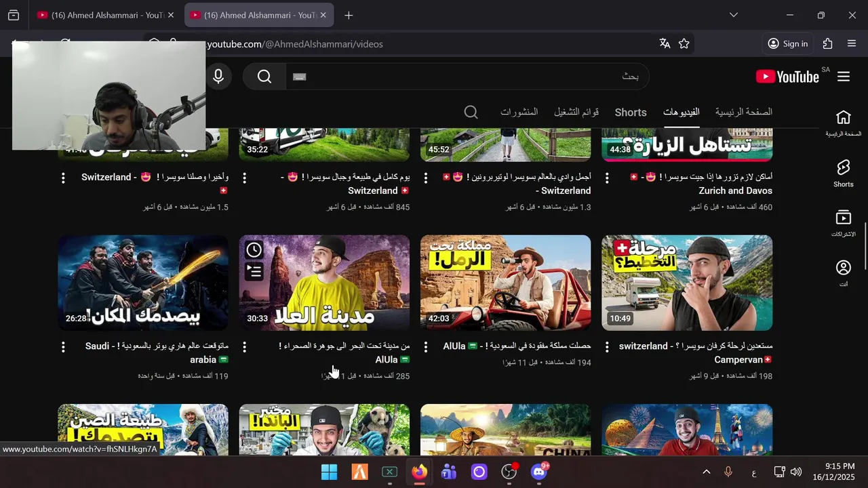The height and width of the screenshot is (488, 868).
Task: Open the مدينة العلا video thumbnail
Action: click(x=324, y=283)
